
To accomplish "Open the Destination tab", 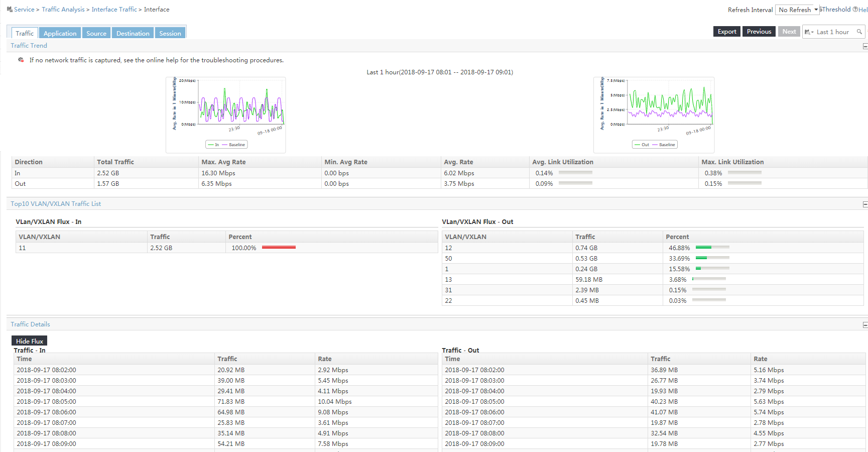I will [133, 33].
